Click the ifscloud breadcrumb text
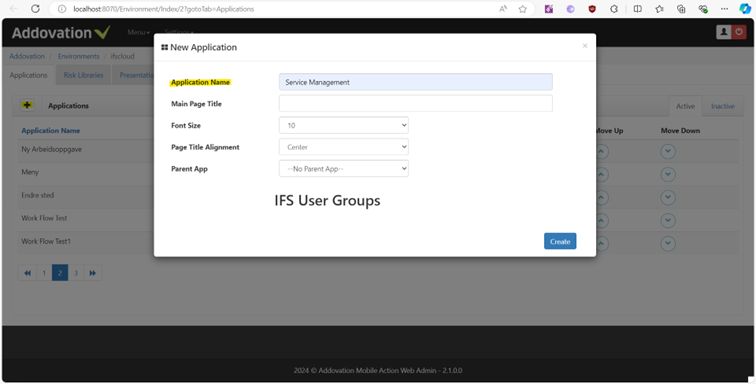 coord(122,56)
